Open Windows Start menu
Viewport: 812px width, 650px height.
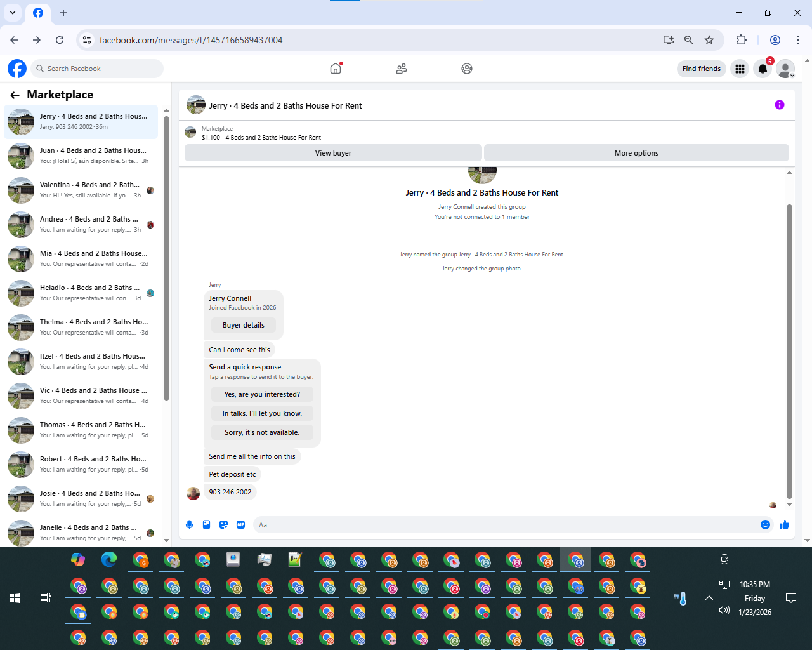point(15,598)
